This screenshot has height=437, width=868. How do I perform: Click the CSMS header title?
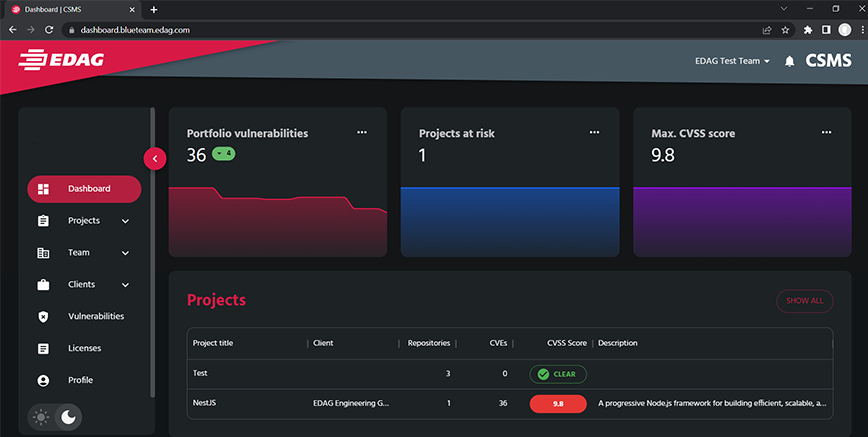click(x=828, y=60)
